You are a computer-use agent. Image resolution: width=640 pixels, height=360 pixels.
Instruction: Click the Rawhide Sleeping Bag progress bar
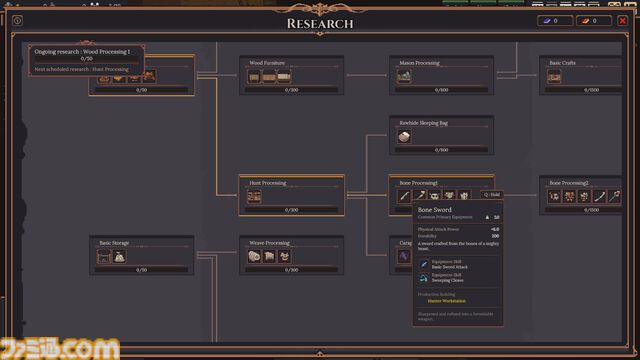point(441,150)
